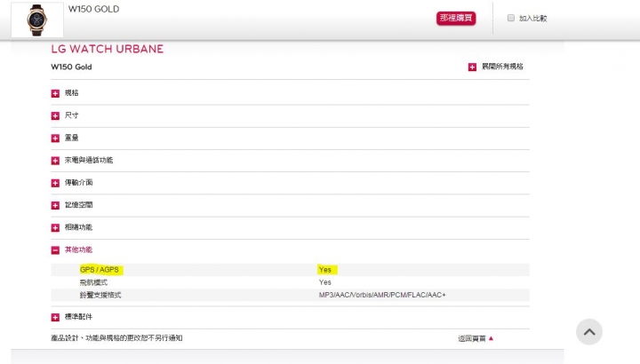Click the 記憶空間 section label
Viewport: 640px width, 364px height.
(78, 205)
